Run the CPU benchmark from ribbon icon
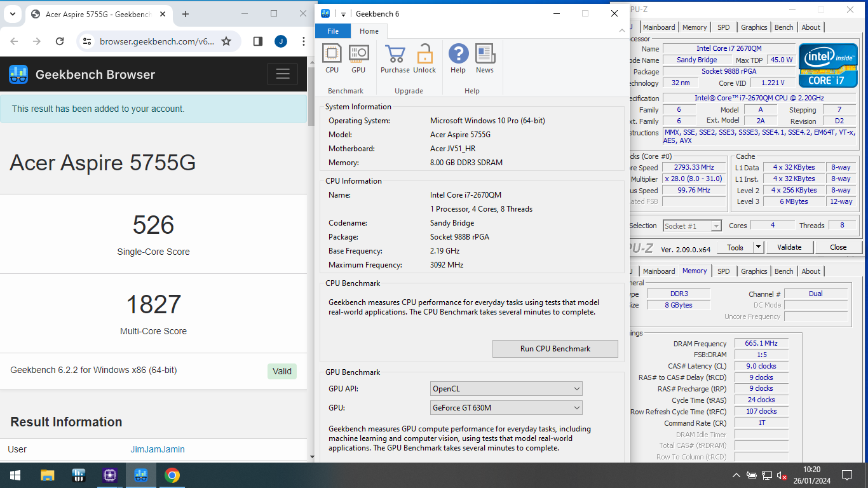 (332, 59)
